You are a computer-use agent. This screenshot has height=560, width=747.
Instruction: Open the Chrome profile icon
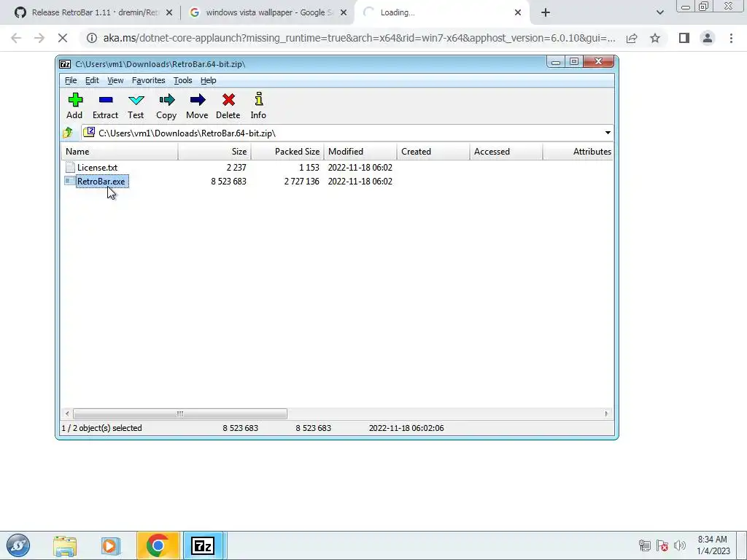coord(708,38)
